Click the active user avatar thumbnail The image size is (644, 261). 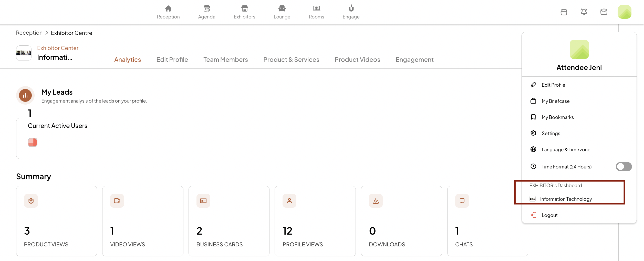(33, 142)
